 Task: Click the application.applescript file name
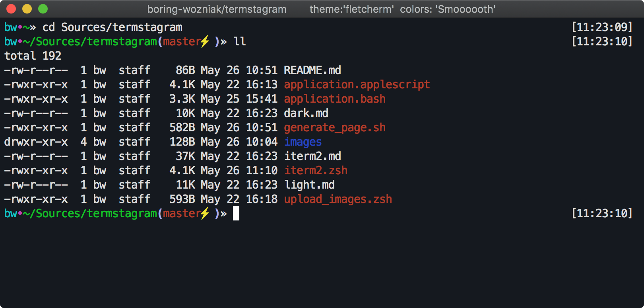(x=357, y=84)
